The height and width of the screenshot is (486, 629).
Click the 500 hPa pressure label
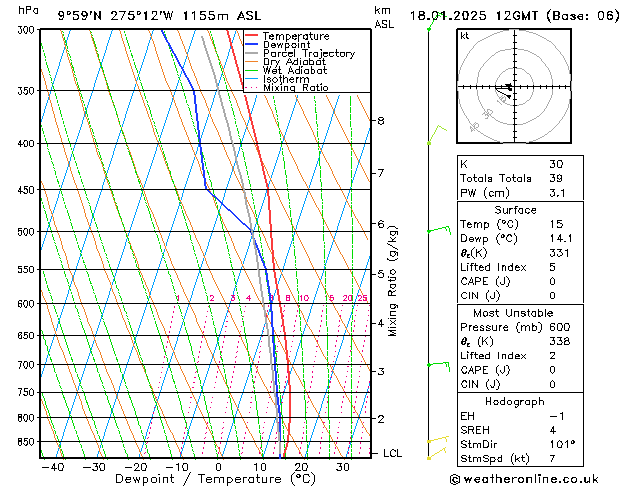28,232
